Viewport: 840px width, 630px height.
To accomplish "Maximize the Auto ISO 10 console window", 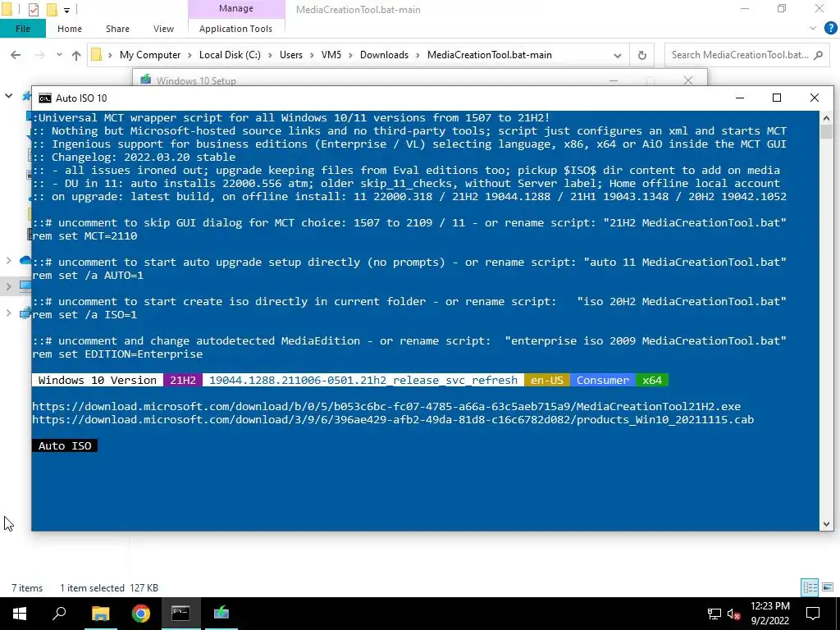I will tap(777, 98).
